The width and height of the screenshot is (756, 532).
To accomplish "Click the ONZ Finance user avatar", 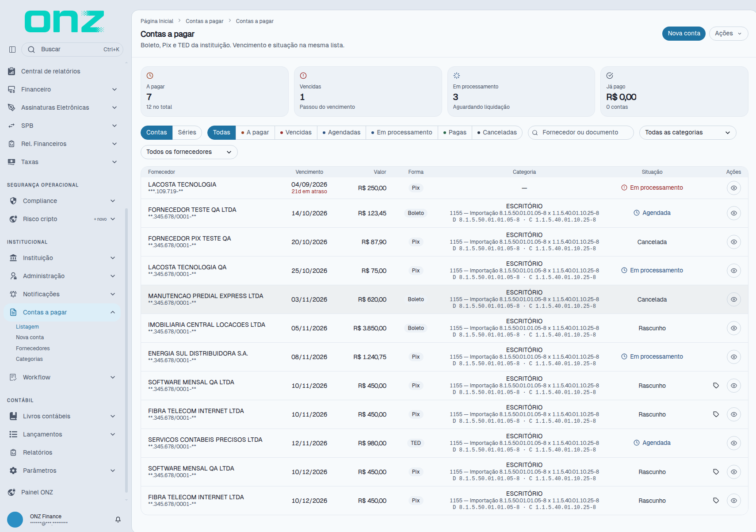I will [x=15, y=520].
